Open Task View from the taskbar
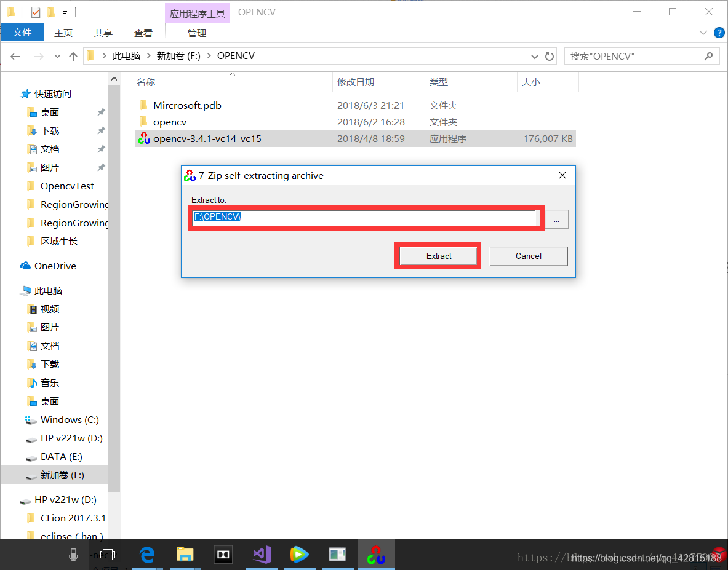728x570 pixels. pyautogui.click(x=108, y=554)
